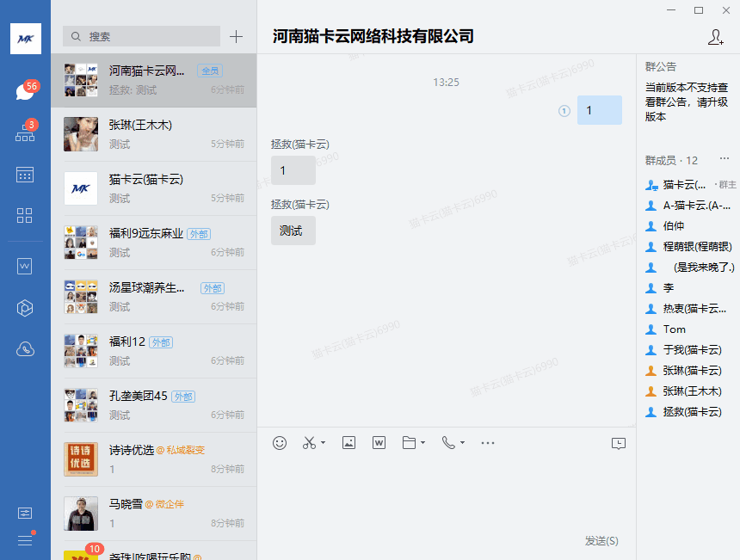The image size is (740, 560).
Task: Click the 搜索 search field
Action: tap(142, 36)
